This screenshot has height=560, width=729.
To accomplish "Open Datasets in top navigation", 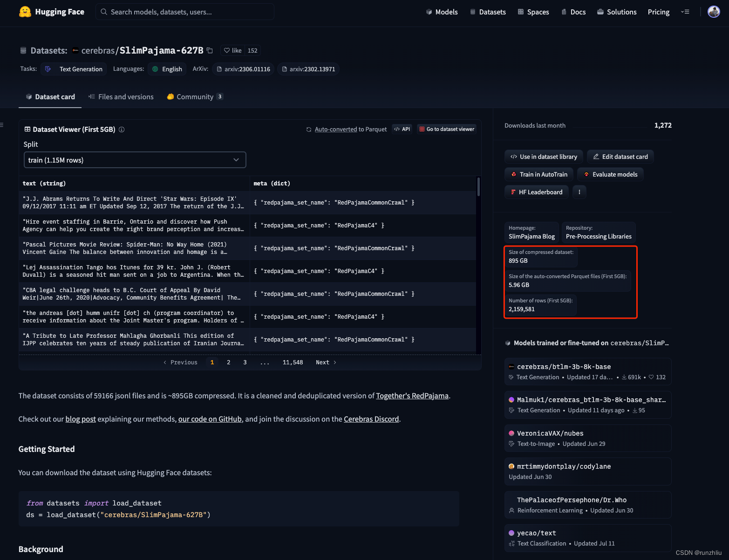I will (488, 12).
